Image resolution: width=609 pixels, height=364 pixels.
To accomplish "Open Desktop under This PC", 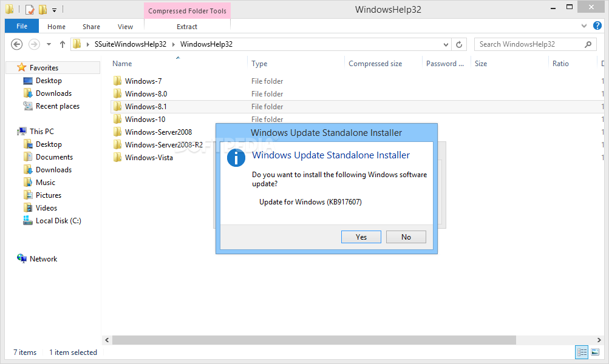I will point(49,144).
